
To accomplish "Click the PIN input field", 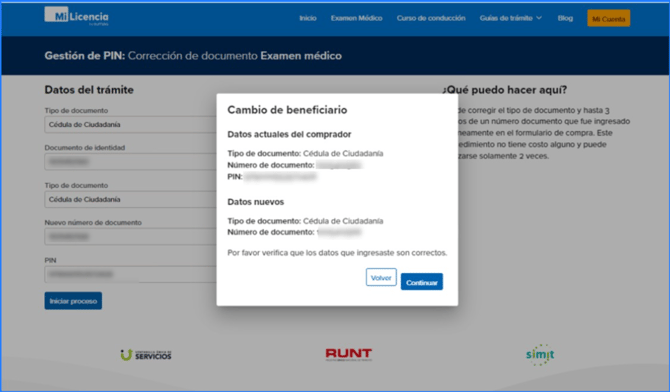I will [130, 274].
